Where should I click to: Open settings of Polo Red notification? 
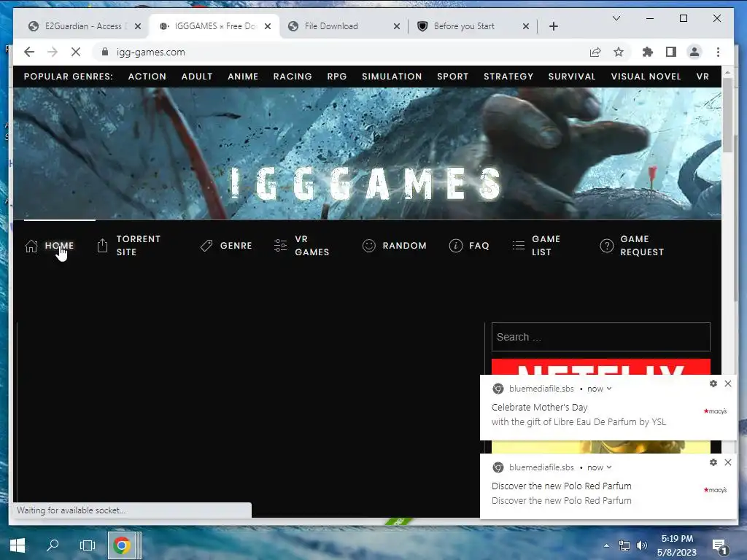click(713, 462)
